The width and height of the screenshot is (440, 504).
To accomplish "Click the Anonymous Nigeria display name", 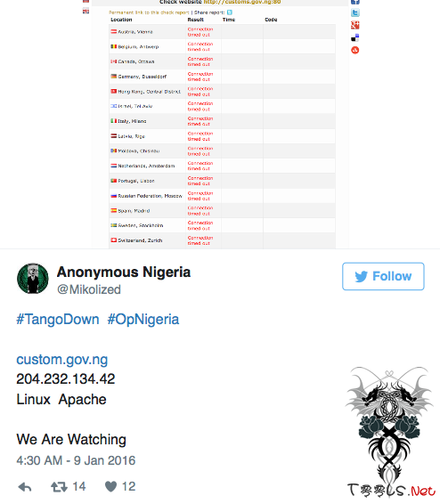I will [x=124, y=272].
